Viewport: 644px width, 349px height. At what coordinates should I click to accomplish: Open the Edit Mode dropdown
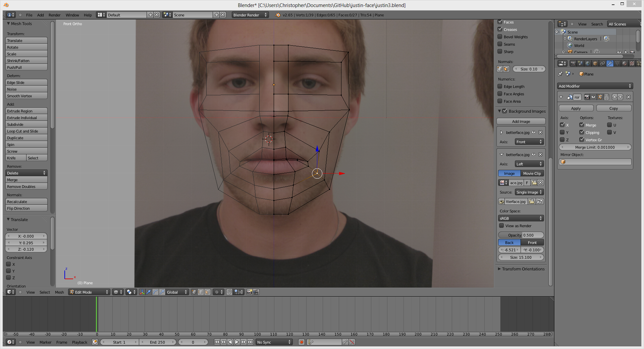point(89,292)
